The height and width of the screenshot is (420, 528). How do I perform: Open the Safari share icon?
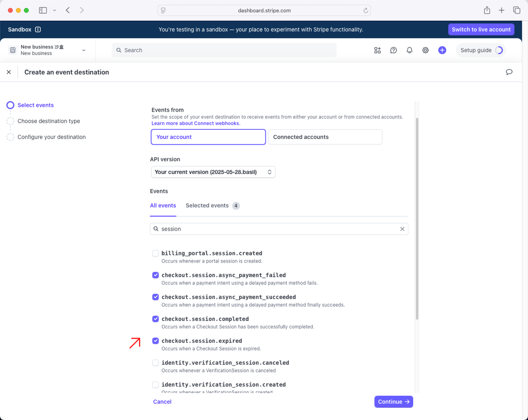tap(487, 10)
